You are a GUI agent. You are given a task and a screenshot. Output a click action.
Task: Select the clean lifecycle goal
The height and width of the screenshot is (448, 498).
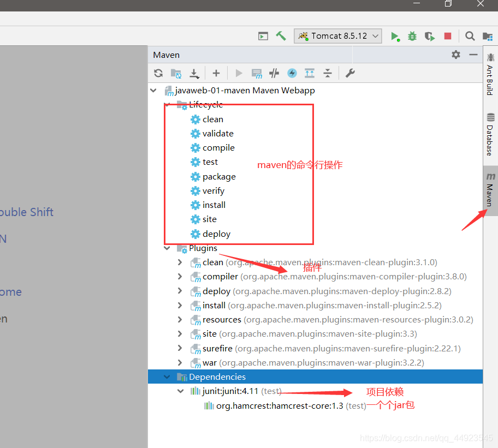(207, 120)
